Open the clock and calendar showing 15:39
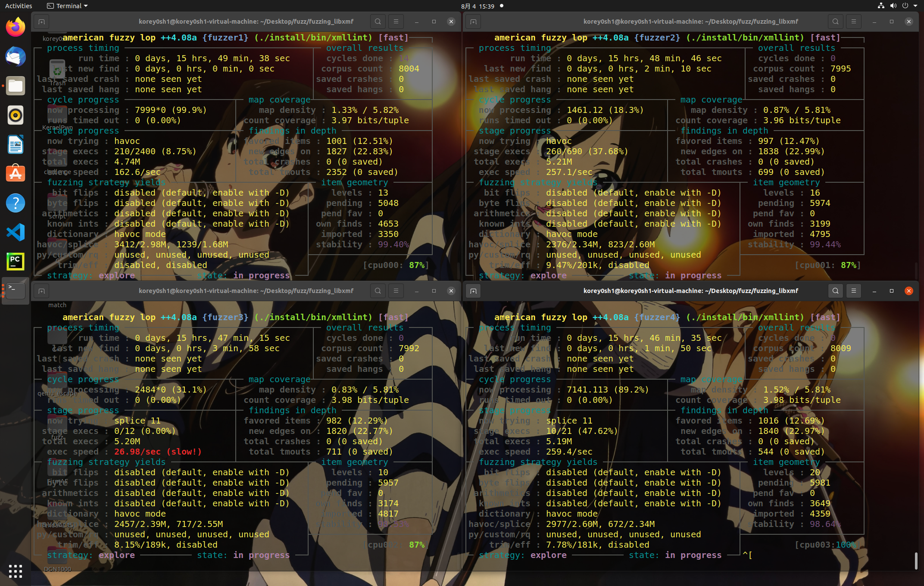Image resolution: width=924 pixels, height=586 pixels. pos(478,6)
